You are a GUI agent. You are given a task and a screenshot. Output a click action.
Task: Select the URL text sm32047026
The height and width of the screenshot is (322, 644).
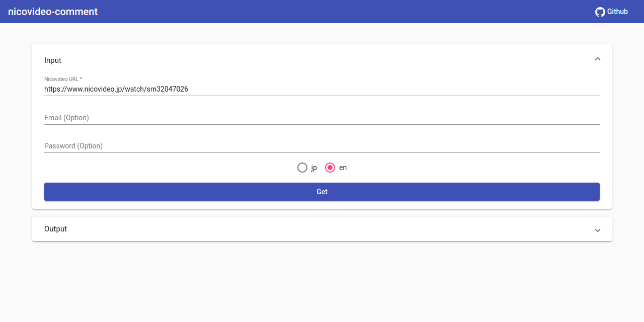click(167, 89)
